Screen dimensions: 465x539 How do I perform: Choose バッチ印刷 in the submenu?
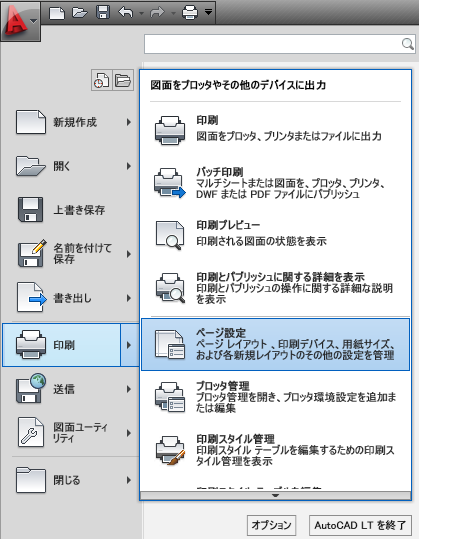click(275, 183)
